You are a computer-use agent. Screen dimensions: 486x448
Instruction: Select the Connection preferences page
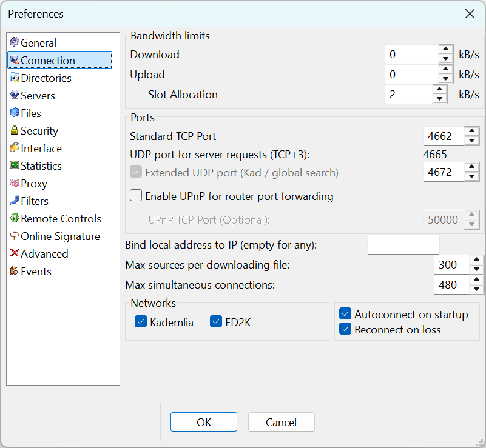tap(60, 60)
